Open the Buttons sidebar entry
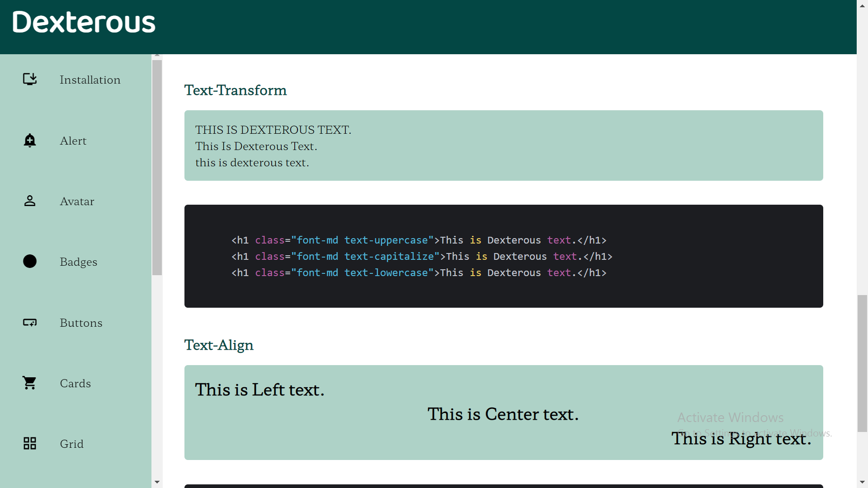The image size is (868, 488). [x=81, y=323]
